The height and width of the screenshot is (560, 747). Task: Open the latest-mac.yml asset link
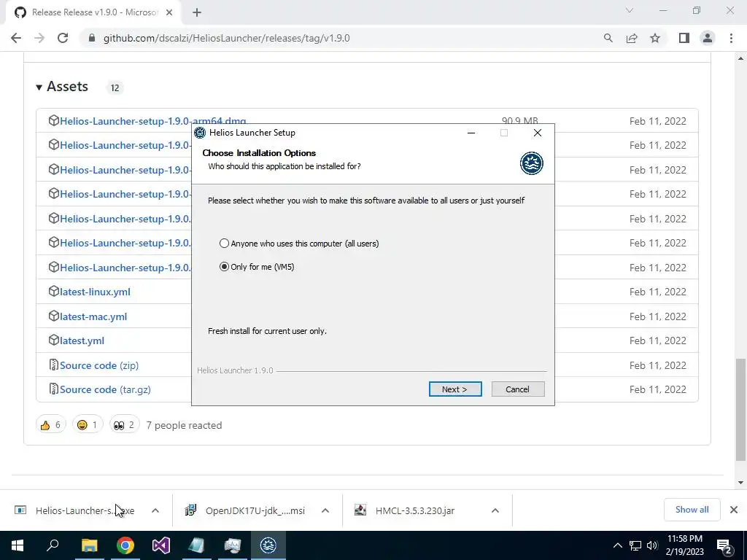coord(93,316)
